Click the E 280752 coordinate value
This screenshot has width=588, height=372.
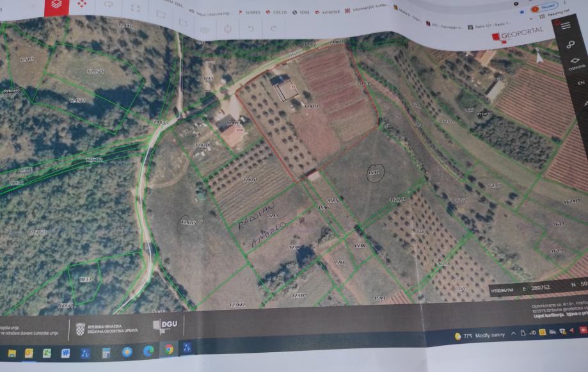tap(536, 288)
